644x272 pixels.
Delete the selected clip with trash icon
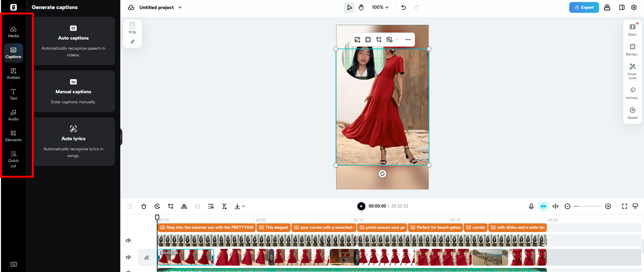pos(144,206)
